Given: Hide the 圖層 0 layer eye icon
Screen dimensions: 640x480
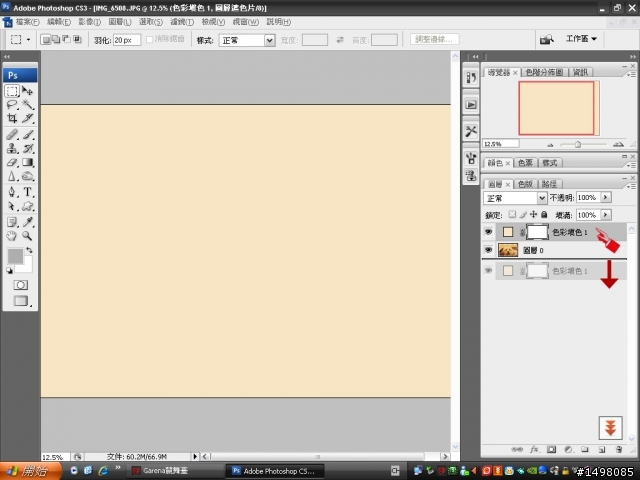Looking at the screenshot, I should pyautogui.click(x=488, y=250).
